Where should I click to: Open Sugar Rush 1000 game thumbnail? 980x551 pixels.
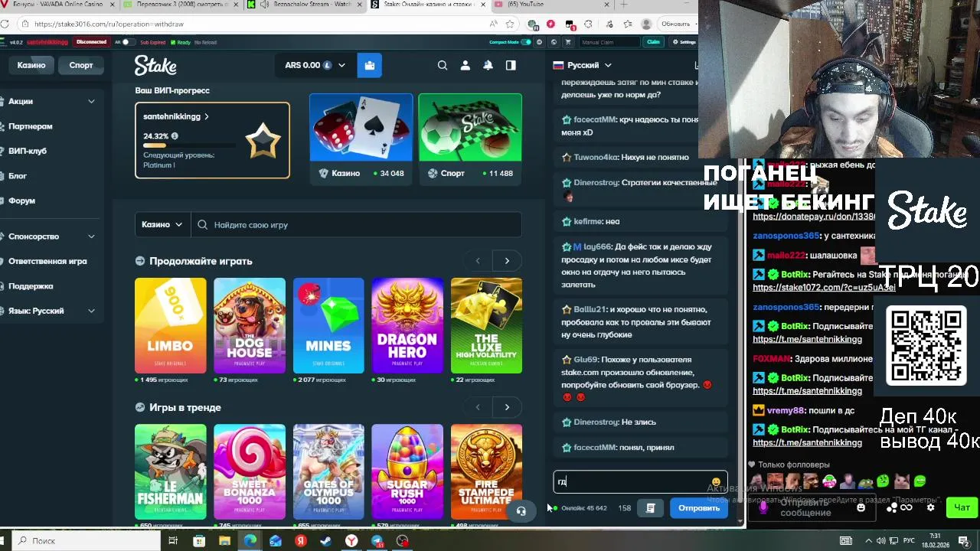[x=407, y=472]
